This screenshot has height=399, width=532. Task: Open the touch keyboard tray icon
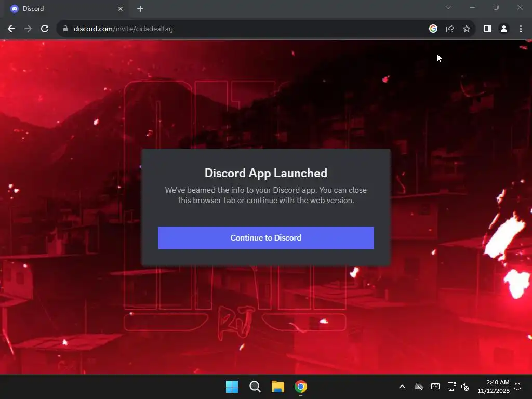click(435, 387)
